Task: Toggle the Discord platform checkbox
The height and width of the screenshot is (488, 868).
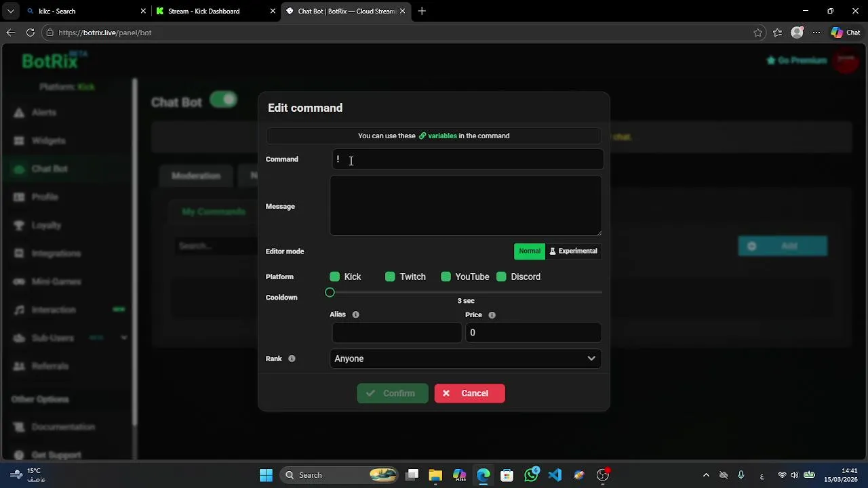Action: 501,277
